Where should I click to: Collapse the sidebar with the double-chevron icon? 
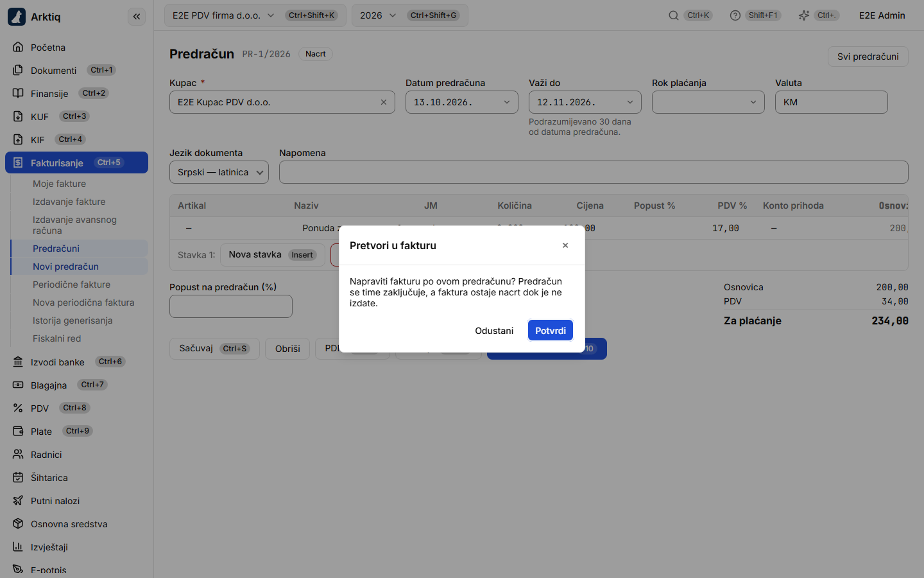tap(137, 17)
